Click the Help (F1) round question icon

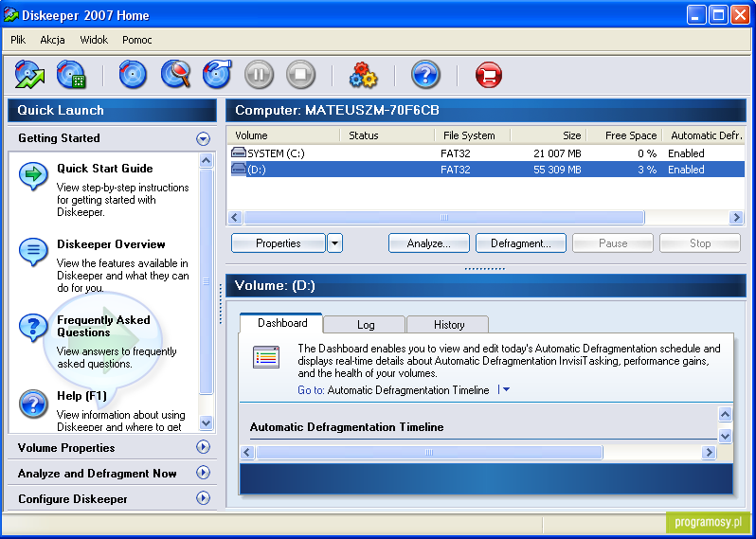click(33, 404)
